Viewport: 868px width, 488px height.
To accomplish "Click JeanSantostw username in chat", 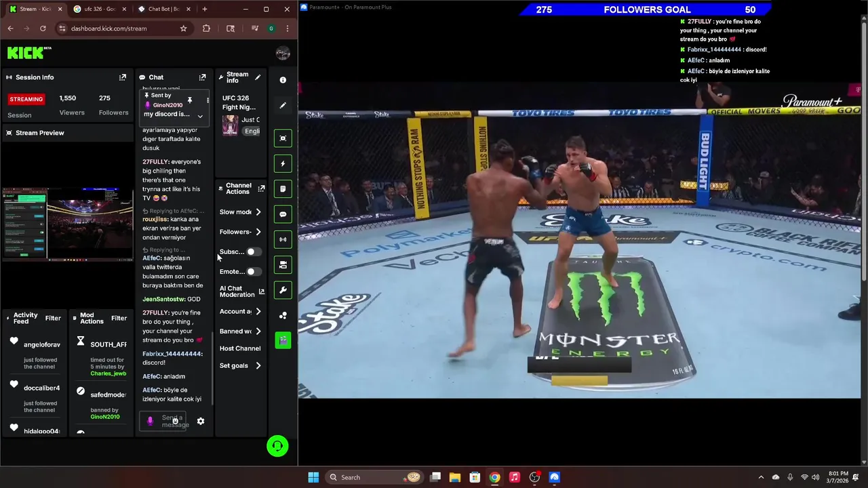I will (163, 299).
